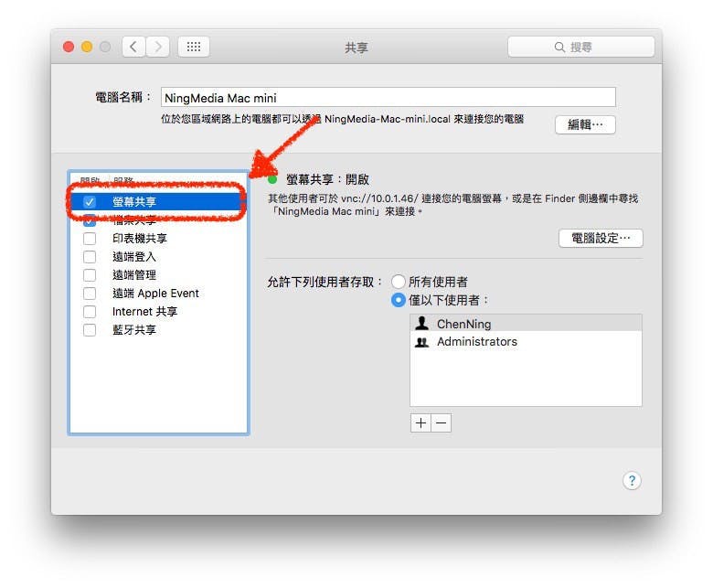Viewport: 713px width, 588px height.
Task: Enable the 印表機共享 checkbox
Action: pyautogui.click(x=90, y=239)
